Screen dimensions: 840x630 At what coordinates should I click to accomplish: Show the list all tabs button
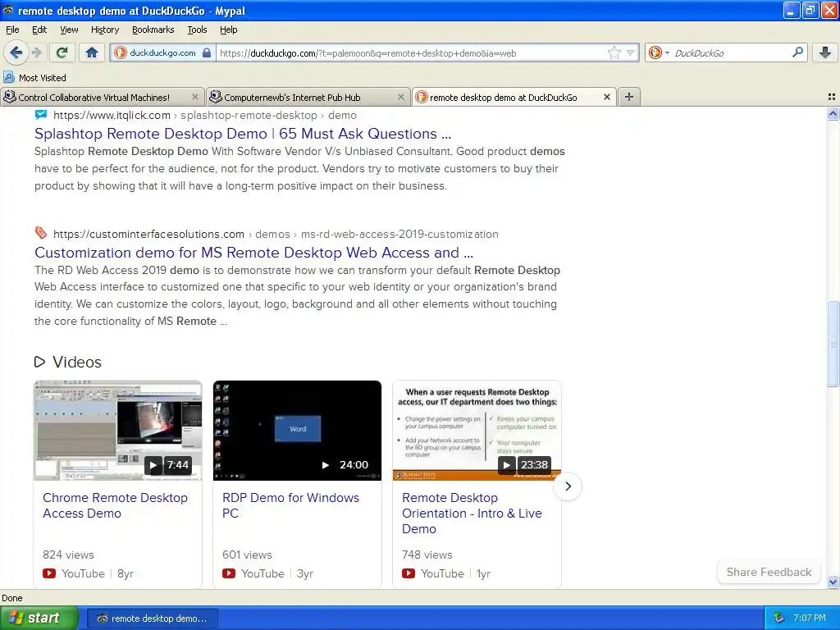point(832,97)
